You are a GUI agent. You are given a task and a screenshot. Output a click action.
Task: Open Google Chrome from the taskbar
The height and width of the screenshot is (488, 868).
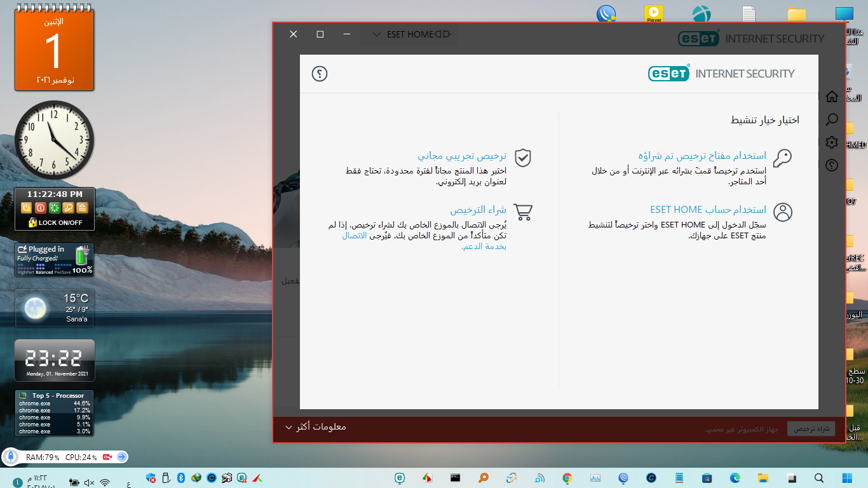[x=567, y=478]
